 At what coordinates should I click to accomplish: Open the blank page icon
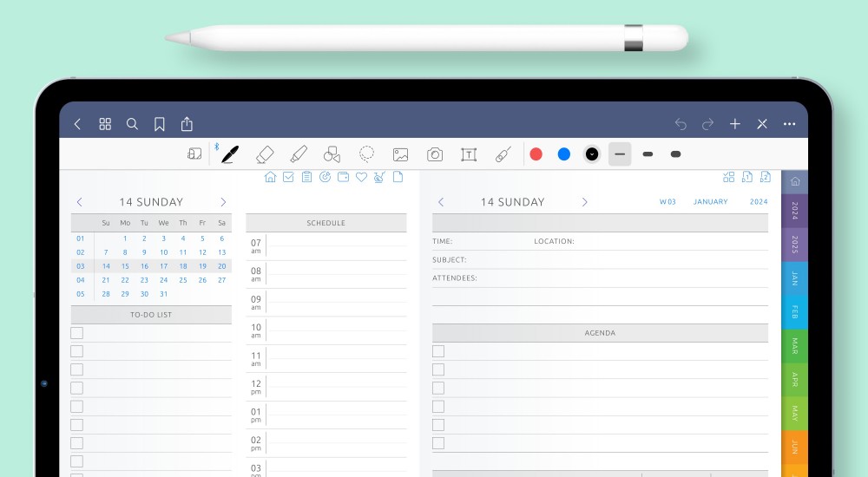point(398,177)
